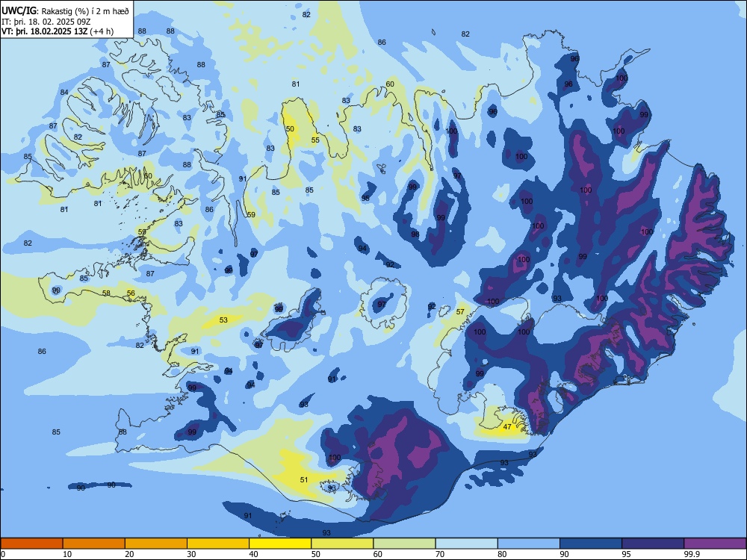747x560 pixels.
Task: Click the title text 'UWC/IG: Rakastig (%) í 2 m hæð'
Action: (65, 11)
